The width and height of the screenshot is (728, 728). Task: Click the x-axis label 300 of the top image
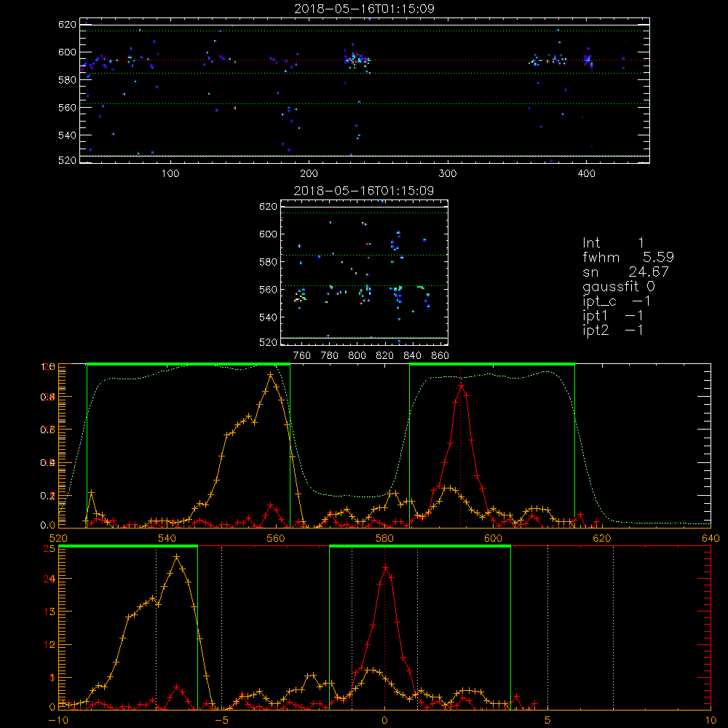click(x=448, y=174)
